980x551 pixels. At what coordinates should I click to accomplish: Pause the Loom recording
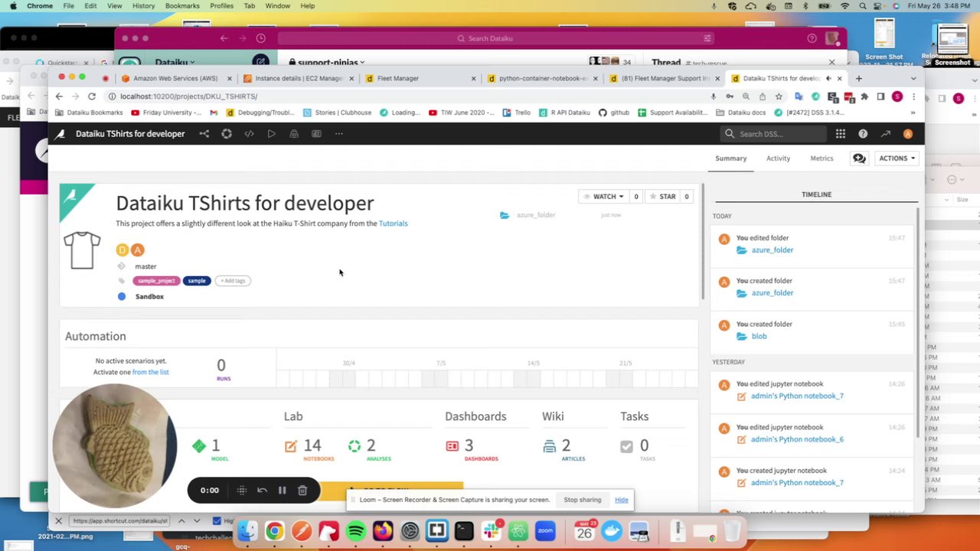coord(282,491)
